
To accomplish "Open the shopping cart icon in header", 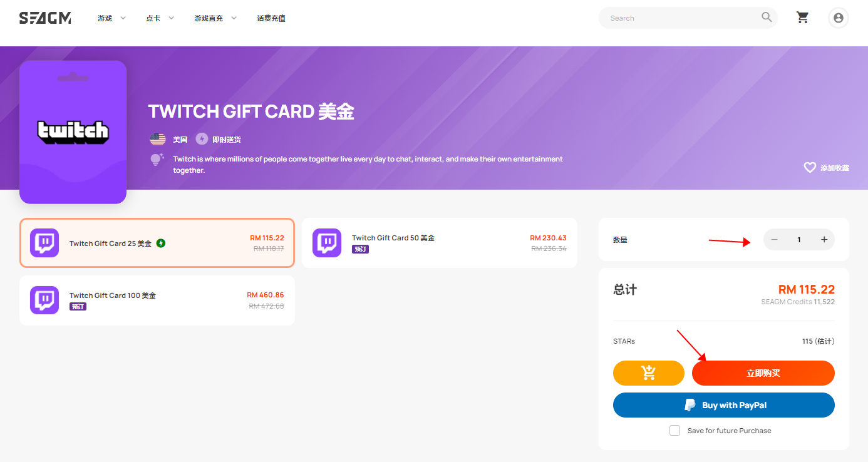I will [x=802, y=18].
